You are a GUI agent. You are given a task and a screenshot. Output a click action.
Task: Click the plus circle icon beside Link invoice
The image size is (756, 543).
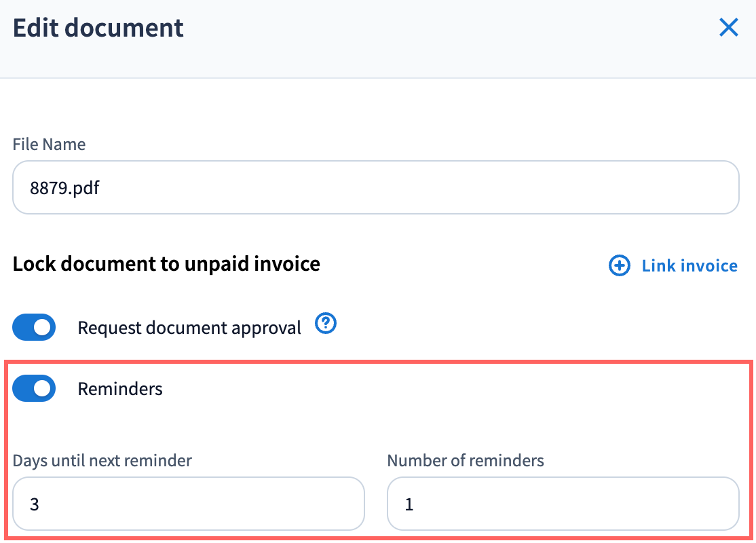point(619,266)
